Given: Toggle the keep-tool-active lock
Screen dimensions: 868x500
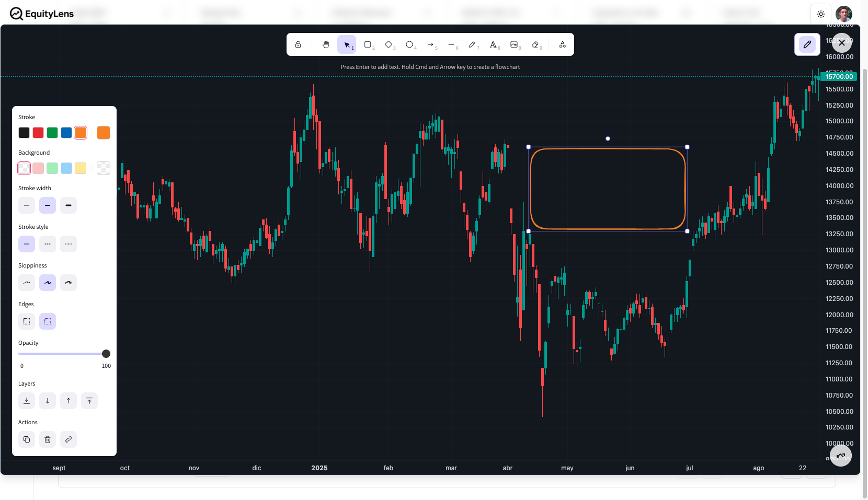Looking at the screenshot, I should point(298,45).
